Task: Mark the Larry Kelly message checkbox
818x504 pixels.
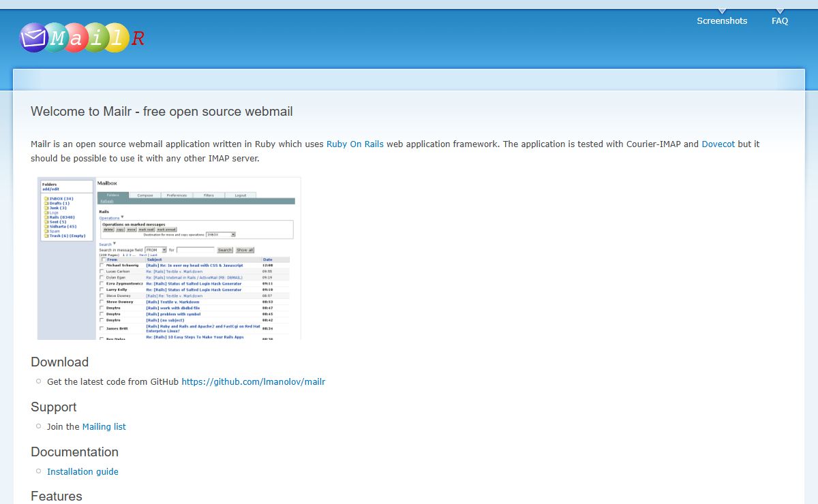Action: 102,289
